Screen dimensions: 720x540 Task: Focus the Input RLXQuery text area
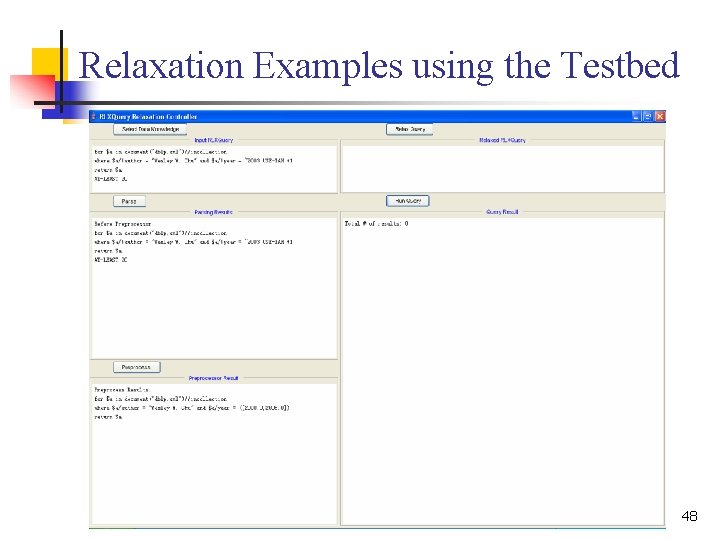[214, 169]
